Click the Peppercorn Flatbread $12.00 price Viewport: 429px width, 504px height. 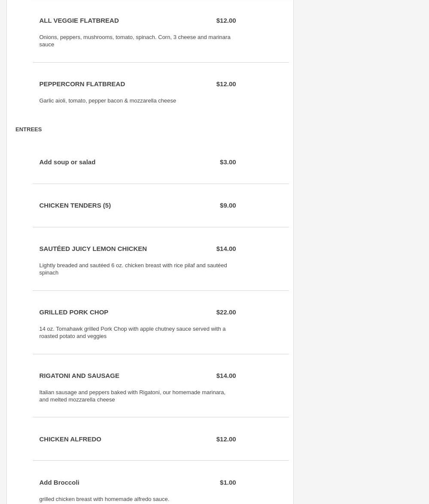tap(226, 84)
